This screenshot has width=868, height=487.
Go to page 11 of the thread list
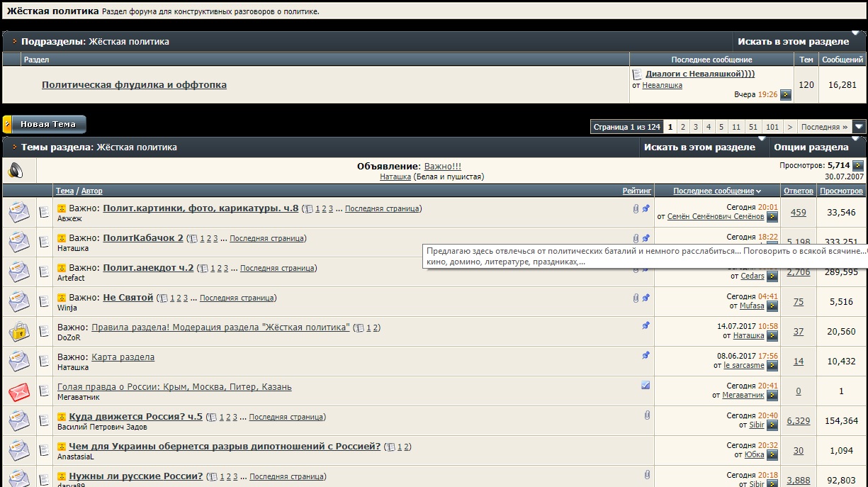click(x=737, y=127)
